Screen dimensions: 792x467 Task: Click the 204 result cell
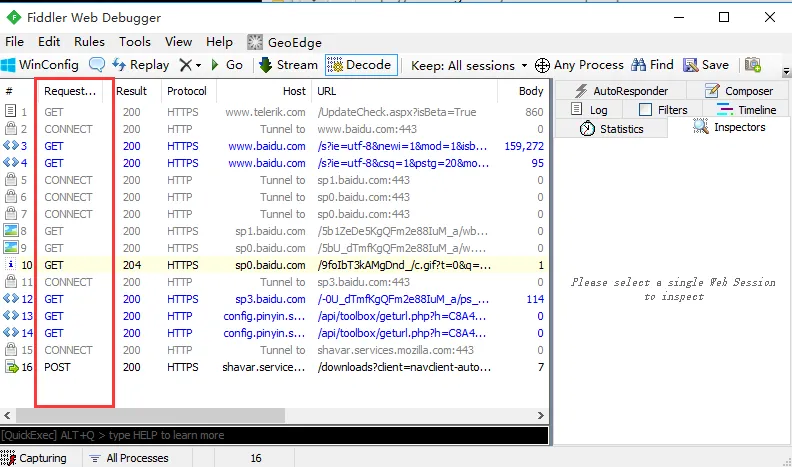click(x=132, y=265)
